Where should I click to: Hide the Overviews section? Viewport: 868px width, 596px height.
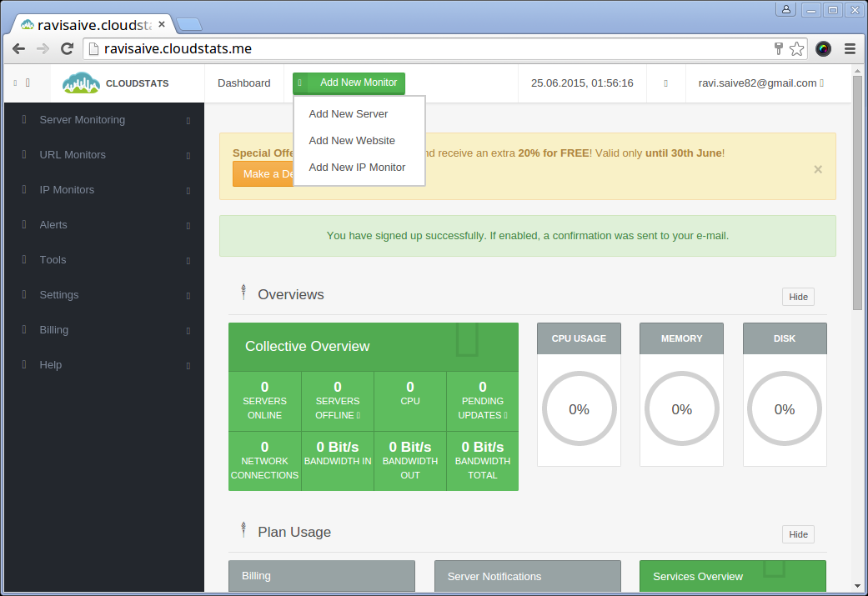pos(798,297)
